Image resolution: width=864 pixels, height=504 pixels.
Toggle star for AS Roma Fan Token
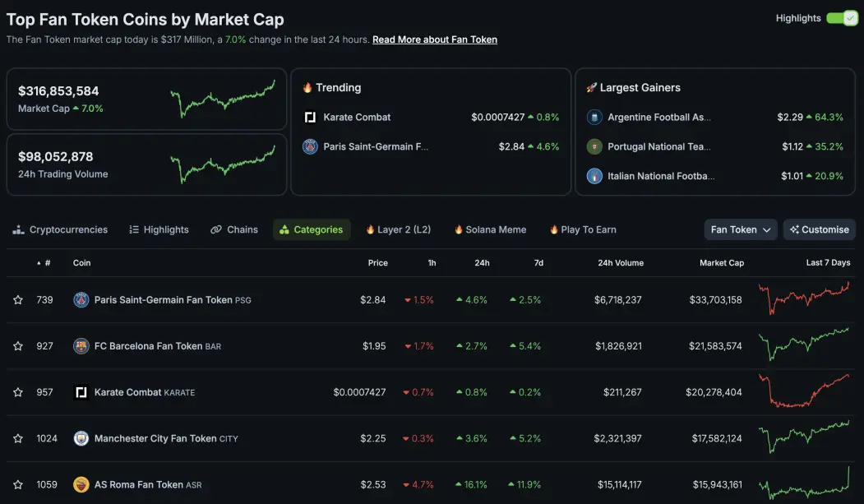[x=18, y=485]
